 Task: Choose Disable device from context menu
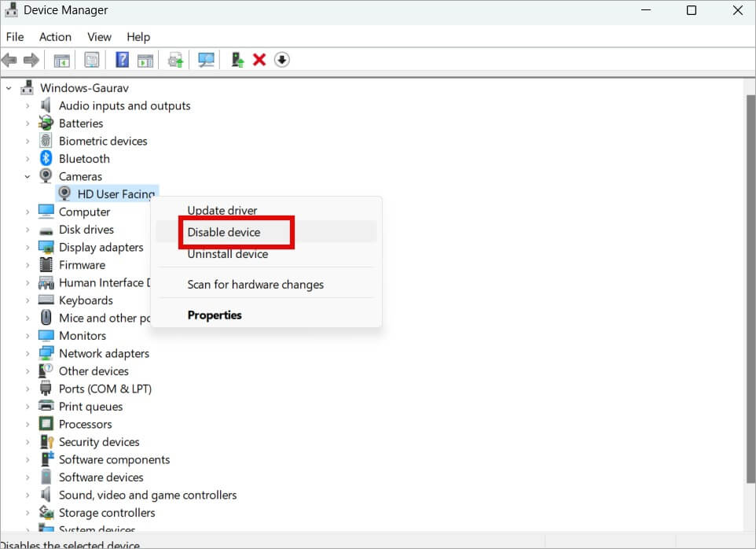(224, 232)
